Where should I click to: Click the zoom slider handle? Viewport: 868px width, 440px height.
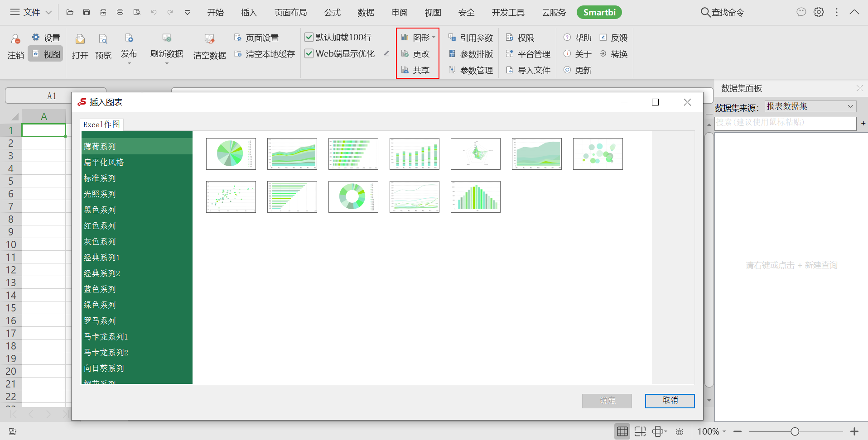coord(795,432)
